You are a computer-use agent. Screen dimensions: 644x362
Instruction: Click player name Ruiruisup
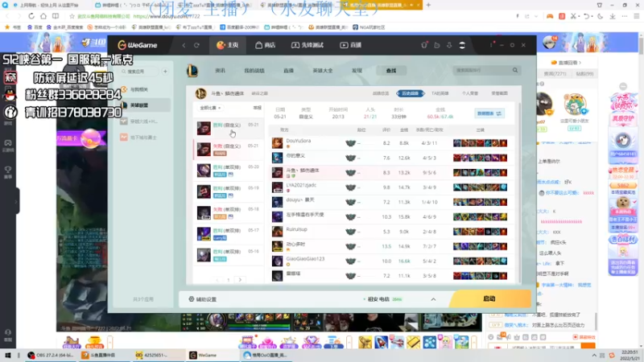[x=296, y=229]
